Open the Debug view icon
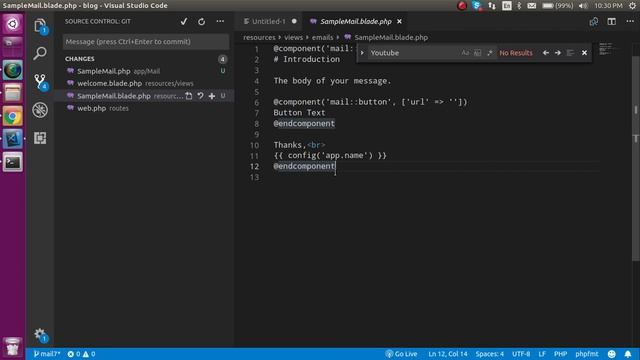 (40, 110)
